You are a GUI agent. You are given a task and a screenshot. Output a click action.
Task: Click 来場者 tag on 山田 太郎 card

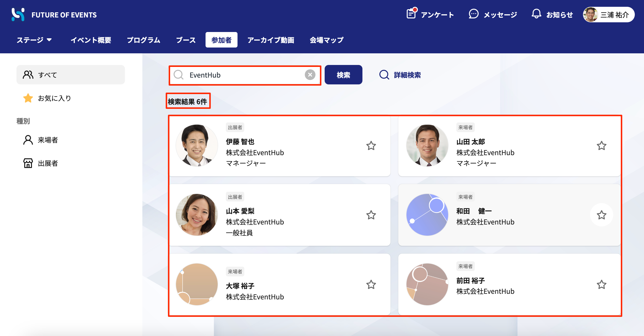click(465, 127)
